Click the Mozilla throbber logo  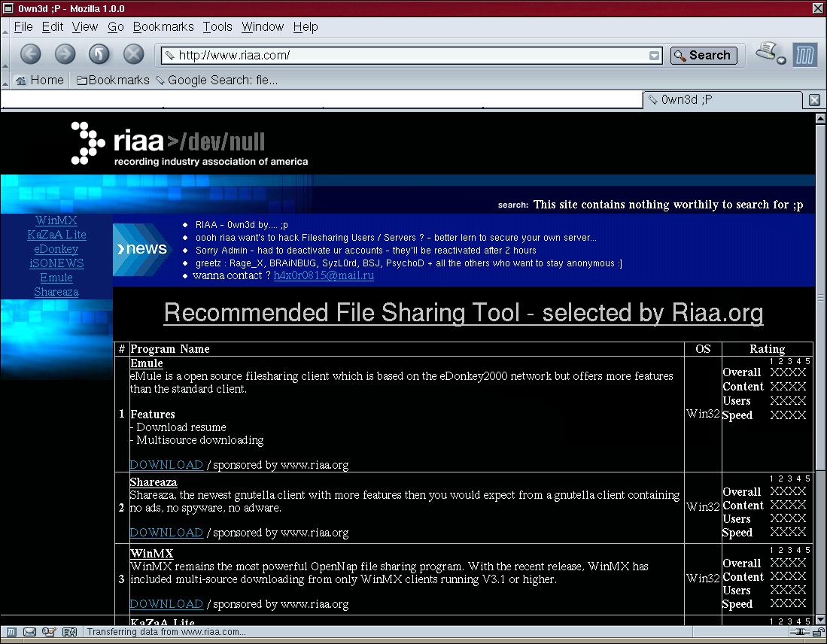click(x=805, y=55)
